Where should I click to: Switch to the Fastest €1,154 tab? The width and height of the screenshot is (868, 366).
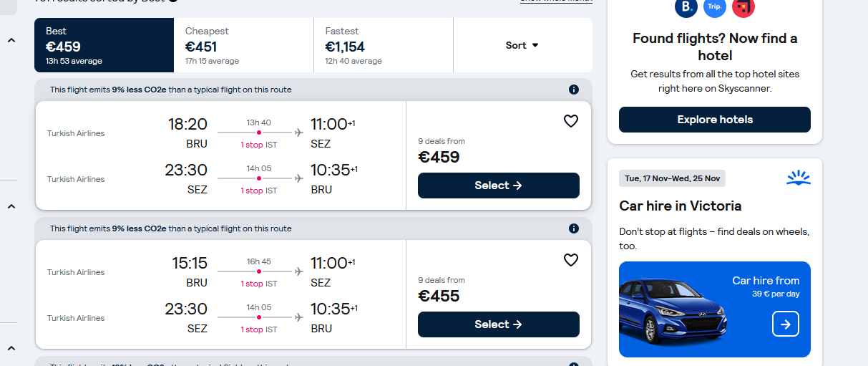point(384,45)
